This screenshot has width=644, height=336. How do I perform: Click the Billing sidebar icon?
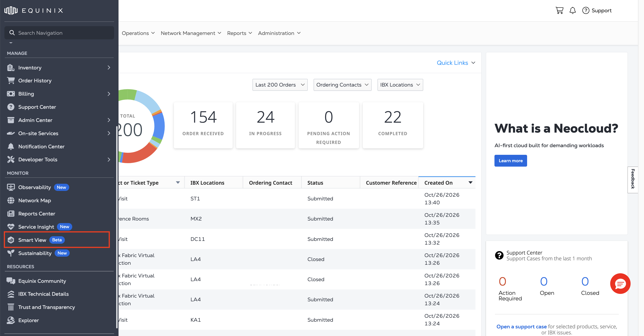pos(11,94)
